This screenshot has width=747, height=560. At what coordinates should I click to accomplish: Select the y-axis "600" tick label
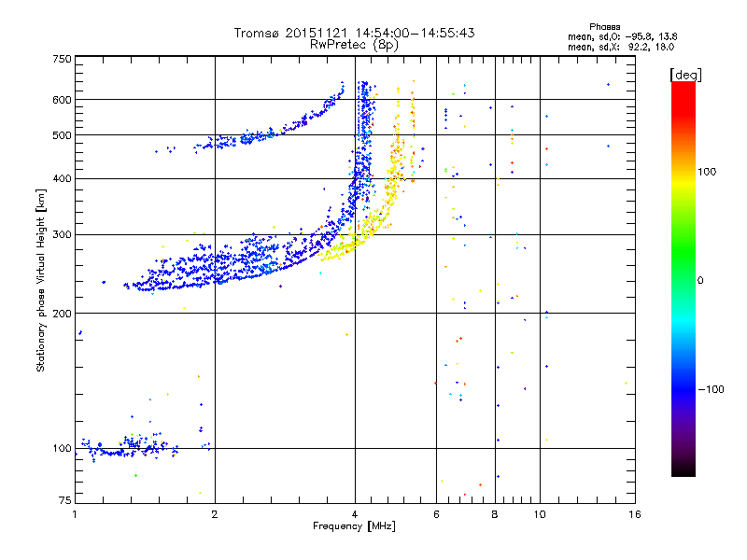coord(62,100)
